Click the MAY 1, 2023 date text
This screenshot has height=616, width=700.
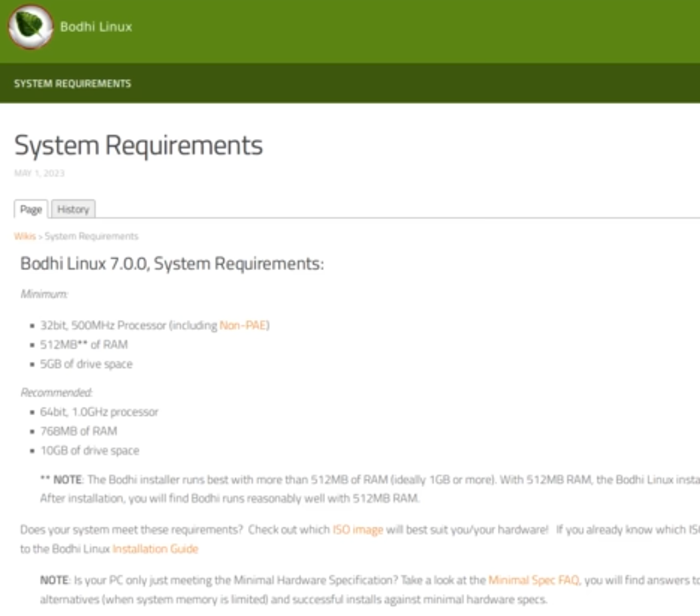coord(39,174)
